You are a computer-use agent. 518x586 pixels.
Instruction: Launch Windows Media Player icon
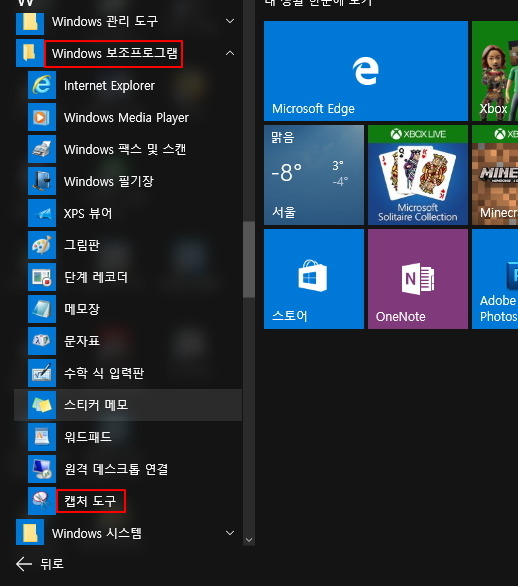coord(42,117)
